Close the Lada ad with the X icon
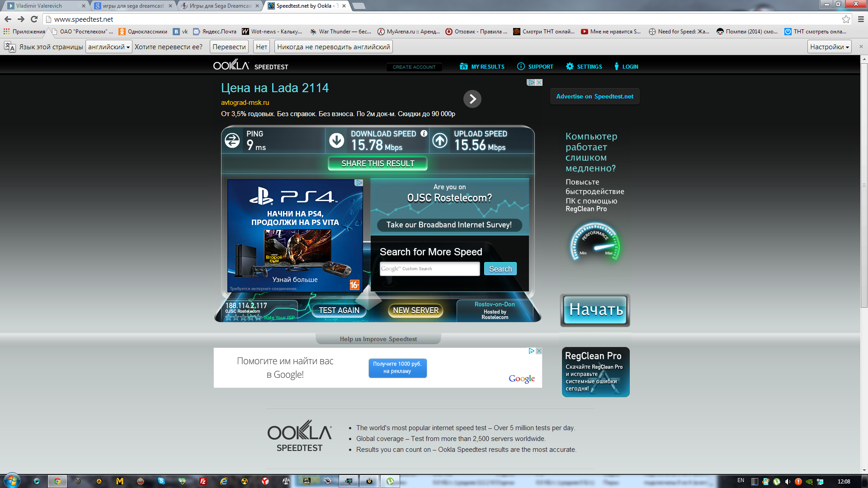 [539, 83]
